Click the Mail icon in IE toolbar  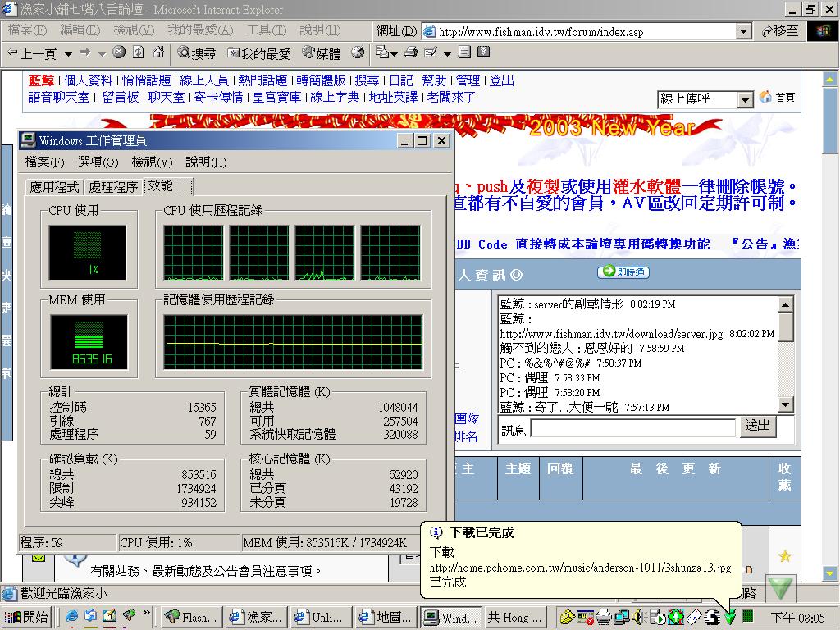point(382,52)
